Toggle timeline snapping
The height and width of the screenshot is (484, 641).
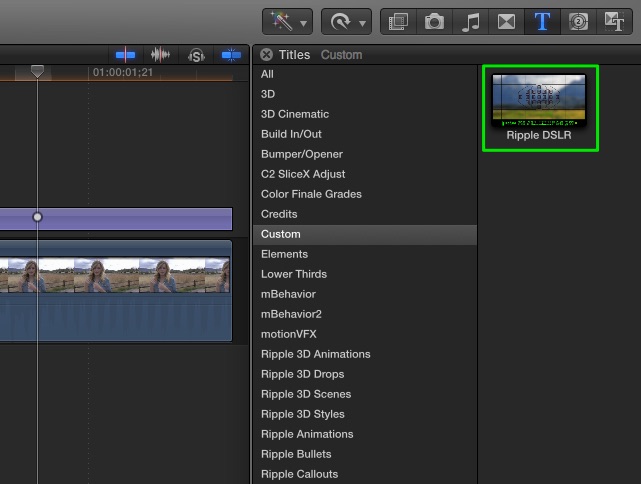click(x=231, y=55)
